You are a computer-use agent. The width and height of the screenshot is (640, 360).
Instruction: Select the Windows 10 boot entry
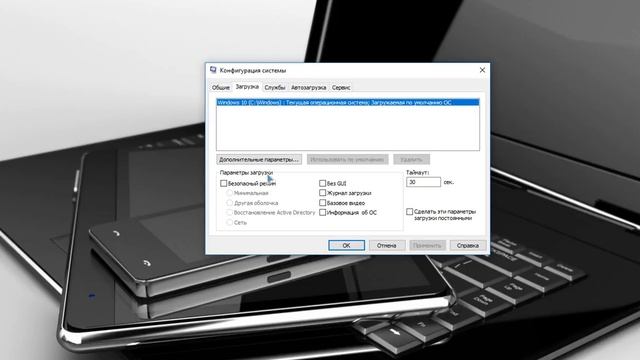click(x=348, y=102)
